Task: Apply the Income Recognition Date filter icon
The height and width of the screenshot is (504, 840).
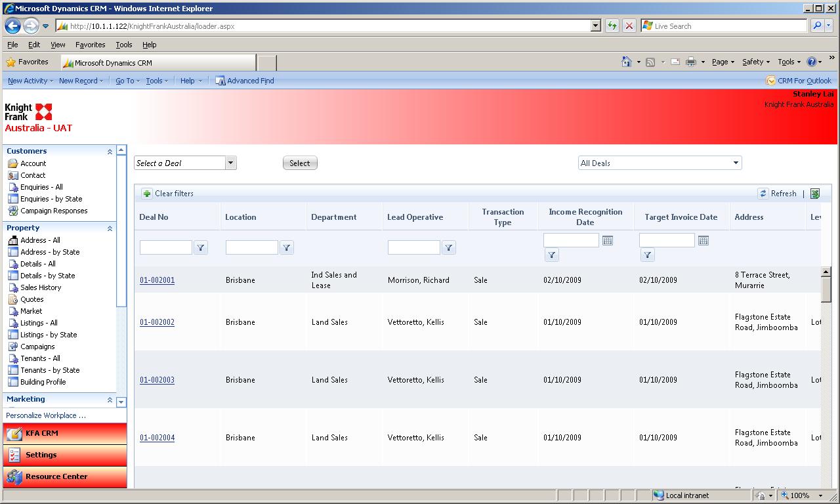Action: click(552, 255)
